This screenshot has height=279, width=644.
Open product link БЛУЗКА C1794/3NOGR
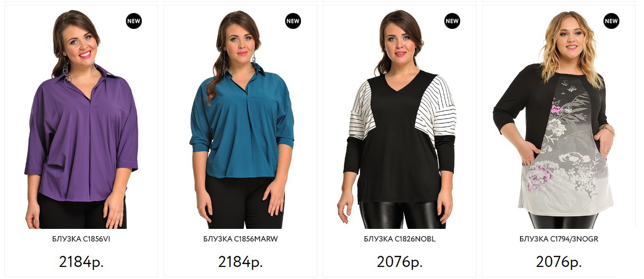[x=559, y=239]
